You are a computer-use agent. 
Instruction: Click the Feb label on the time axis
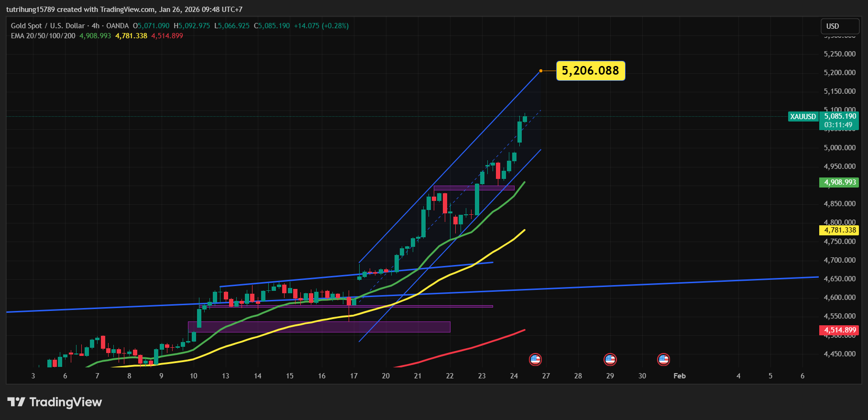click(x=679, y=376)
